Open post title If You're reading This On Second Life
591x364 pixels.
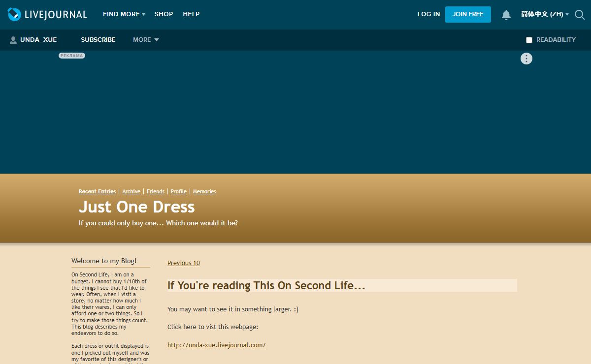tap(266, 286)
